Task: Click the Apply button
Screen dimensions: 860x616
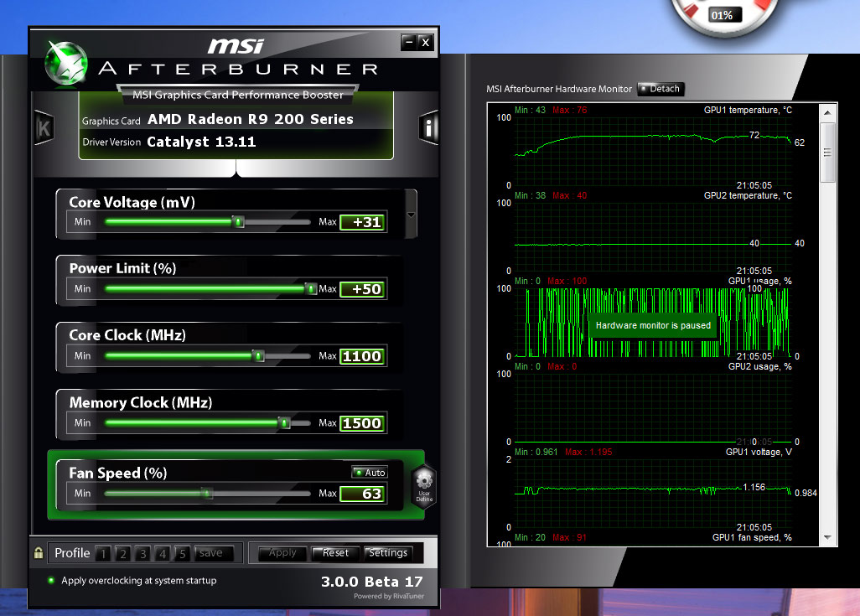Action: pyautogui.click(x=282, y=553)
